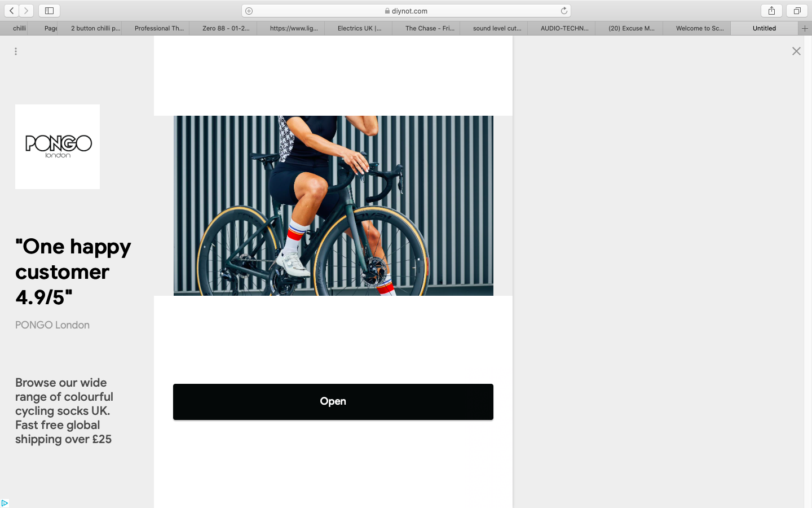Screen dimensions: 812x508
Task: Click the diynot.com address field
Action: click(406, 11)
